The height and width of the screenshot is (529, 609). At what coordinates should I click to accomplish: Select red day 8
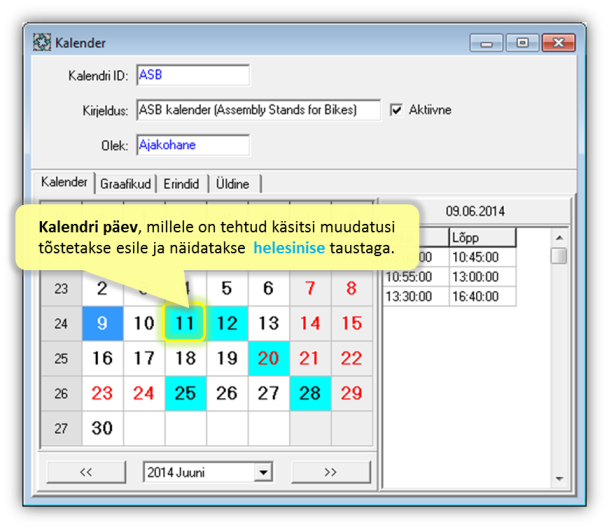click(352, 289)
